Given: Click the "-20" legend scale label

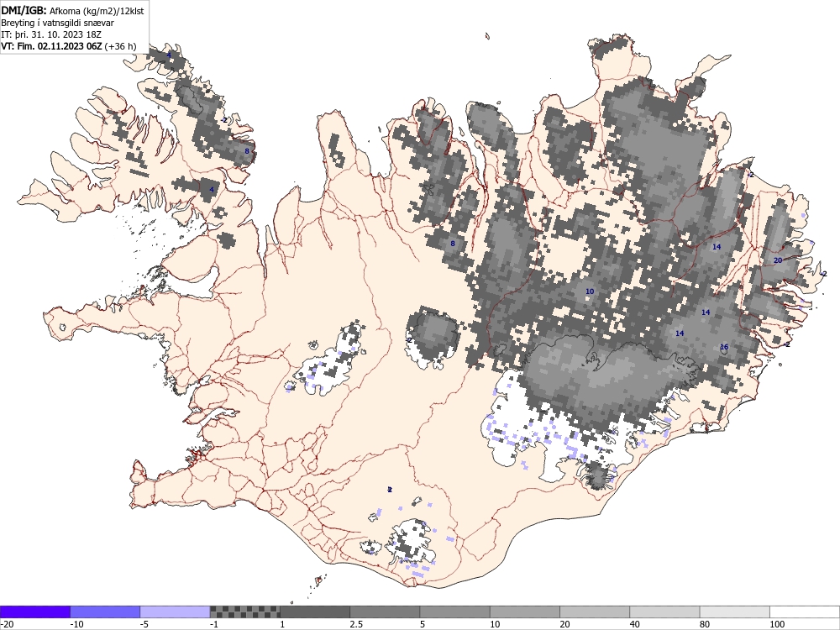Looking at the screenshot, I should coord(7,624).
